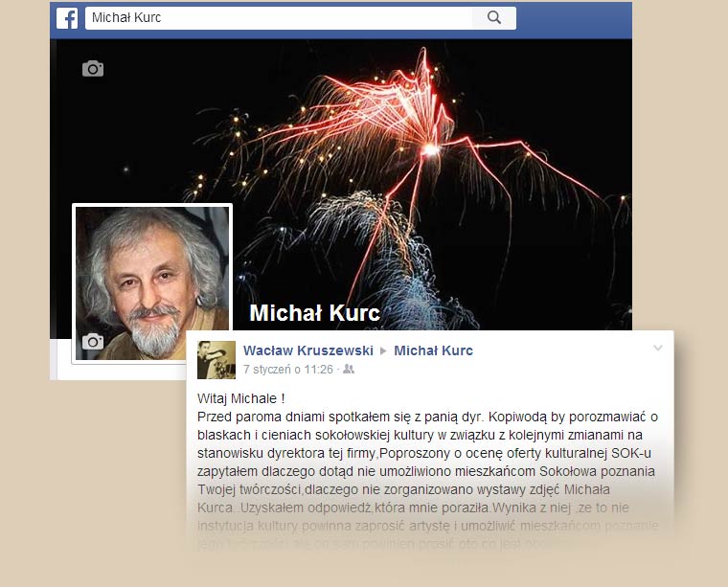Click the Facebook logo icon
Image resolution: width=728 pixels, height=587 pixels.
coord(67,18)
